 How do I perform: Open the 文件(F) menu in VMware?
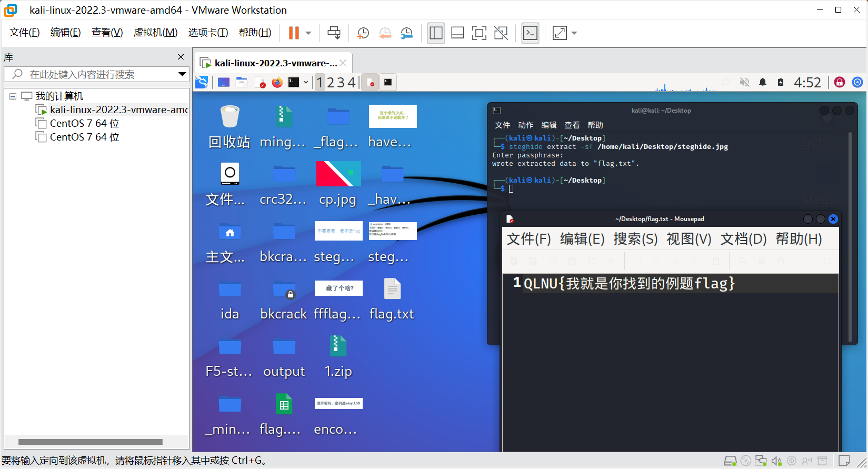(x=25, y=33)
